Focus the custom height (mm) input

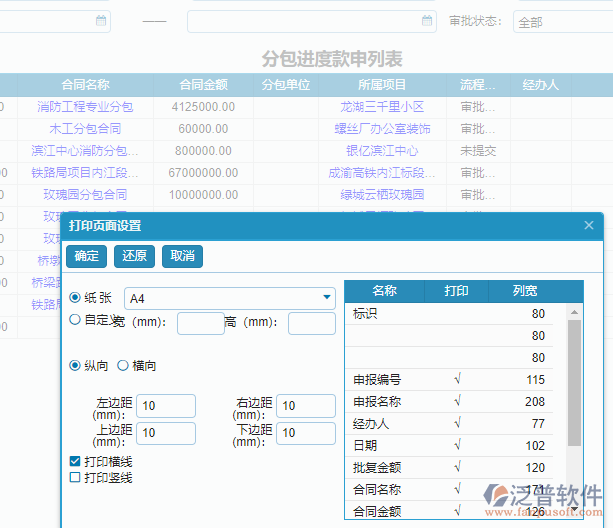point(312,323)
